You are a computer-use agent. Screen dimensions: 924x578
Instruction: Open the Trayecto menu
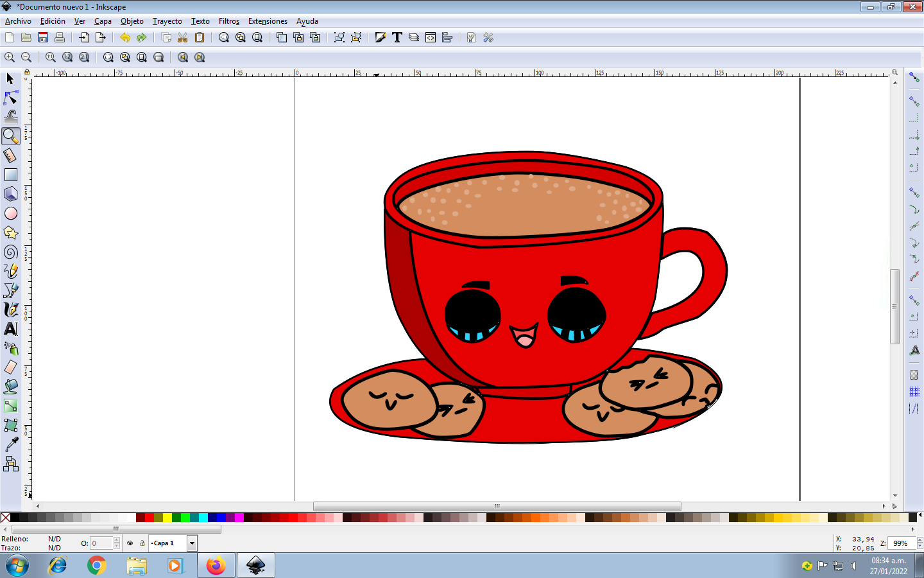click(167, 21)
